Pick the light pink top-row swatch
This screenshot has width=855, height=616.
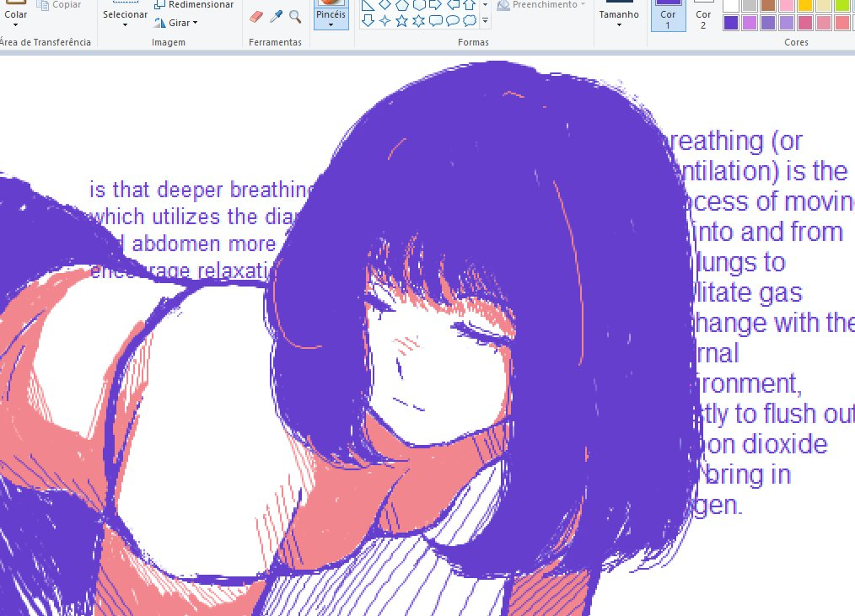[x=787, y=5]
